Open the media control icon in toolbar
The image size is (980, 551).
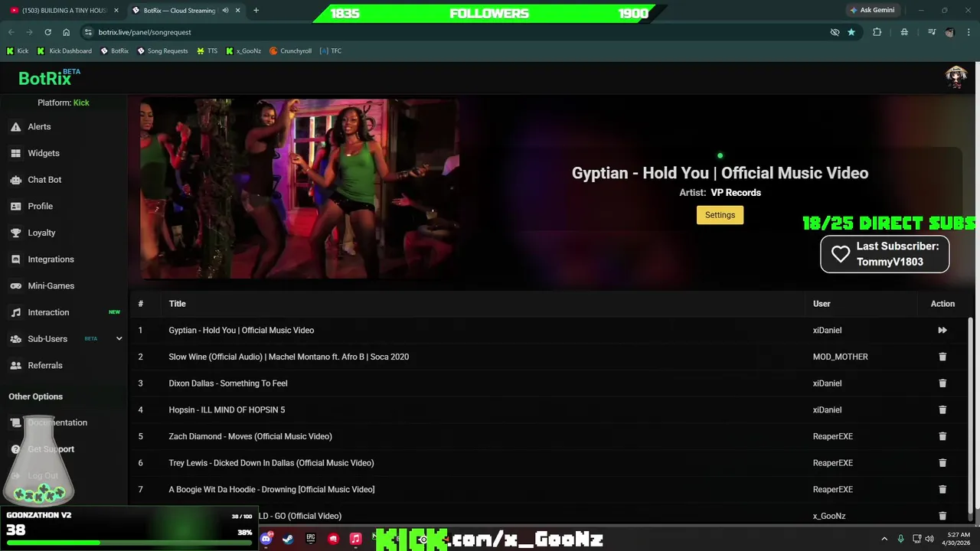tap(931, 32)
